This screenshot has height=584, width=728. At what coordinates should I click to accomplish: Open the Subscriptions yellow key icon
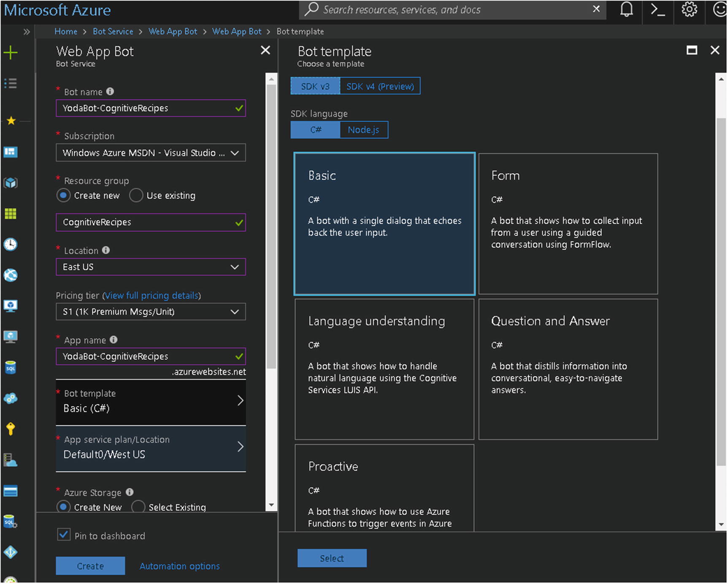click(x=11, y=429)
